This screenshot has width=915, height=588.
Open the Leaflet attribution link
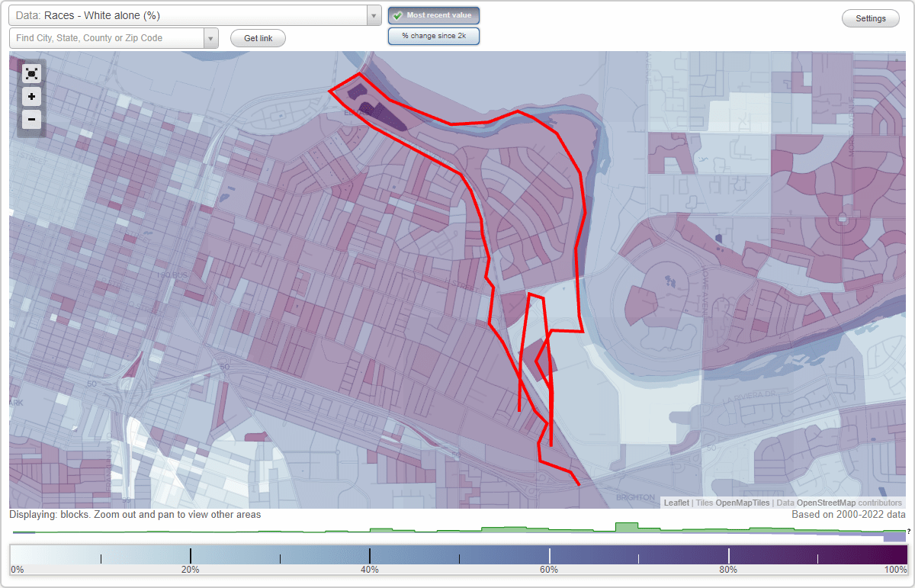pyautogui.click(x=676, y=503)
